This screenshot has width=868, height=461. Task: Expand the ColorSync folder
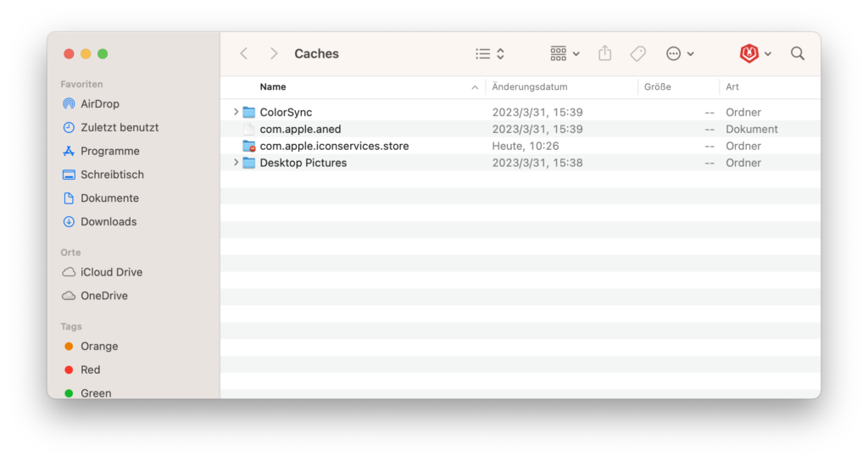click(x=236, y=112)
